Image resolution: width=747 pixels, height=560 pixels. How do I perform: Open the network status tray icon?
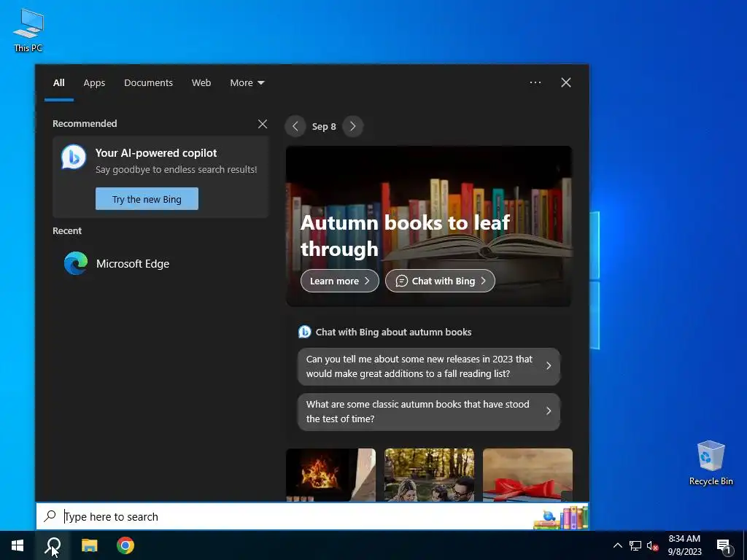pyautogui.click(x=635, y=545)
